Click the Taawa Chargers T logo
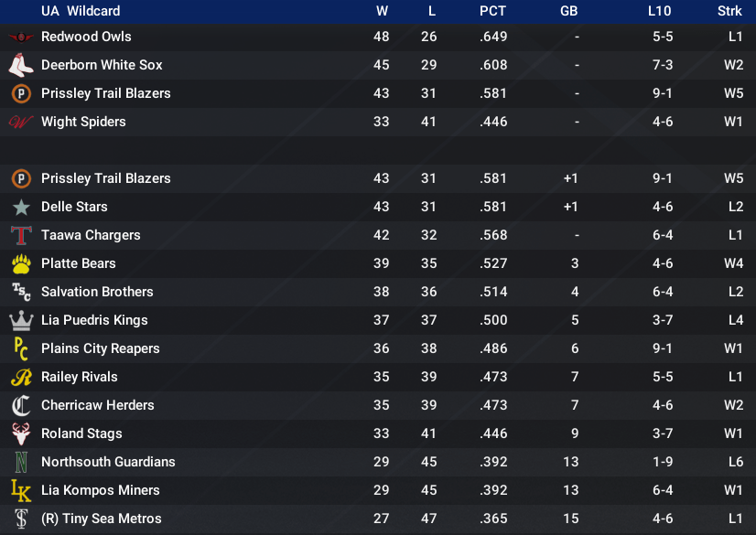 (21, 235)
